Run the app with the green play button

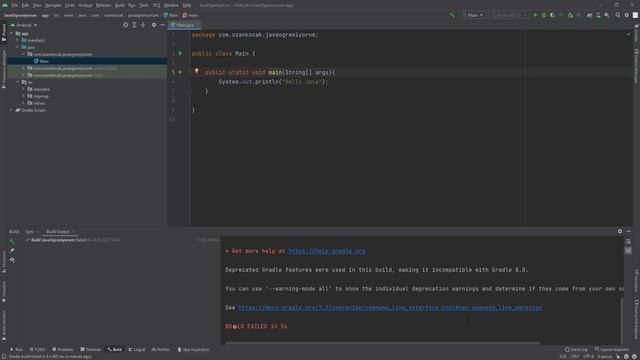535,15
